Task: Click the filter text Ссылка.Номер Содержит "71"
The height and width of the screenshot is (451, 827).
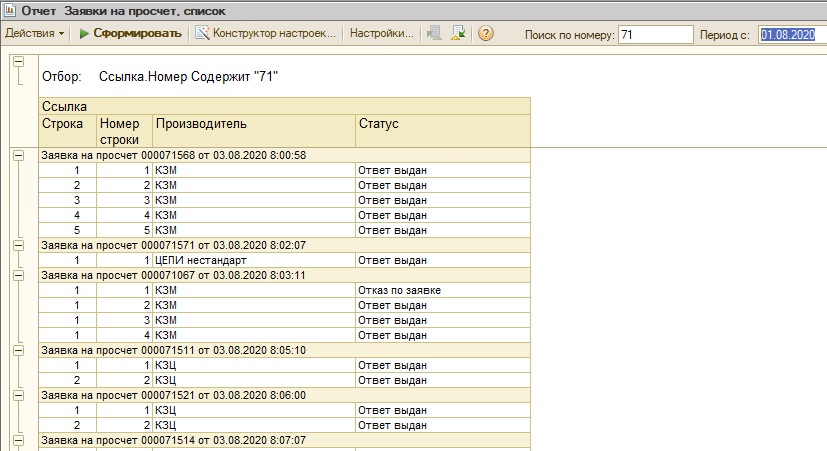Action: [x=188, y=76]
